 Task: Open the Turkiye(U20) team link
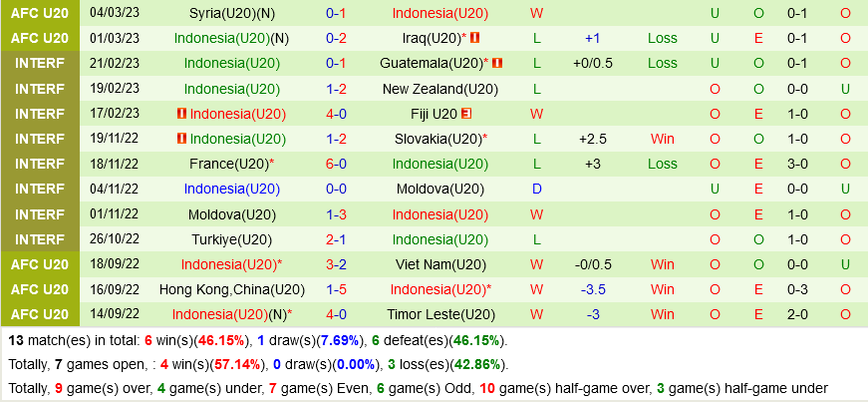coord(232,239)
